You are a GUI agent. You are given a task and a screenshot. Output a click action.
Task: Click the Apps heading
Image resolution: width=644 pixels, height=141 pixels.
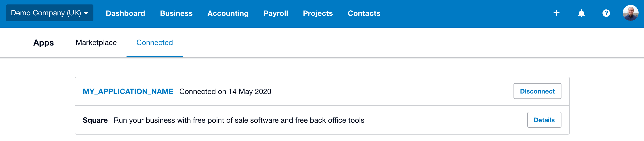pos(43,43)
